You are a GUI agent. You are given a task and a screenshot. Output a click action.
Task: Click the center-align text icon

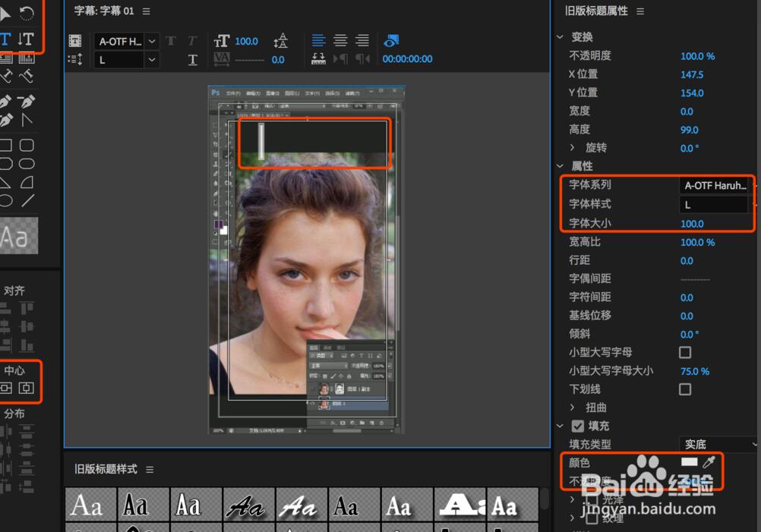[340, 41]
